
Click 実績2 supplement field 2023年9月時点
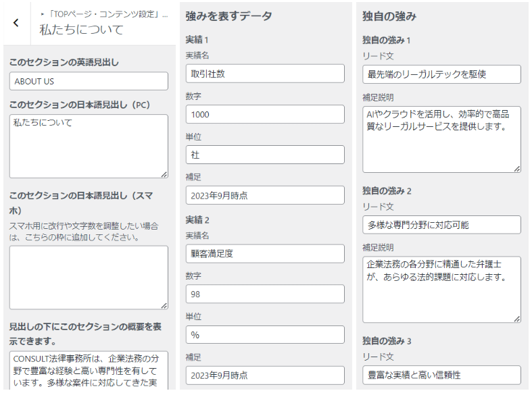click(x=265, y=375)
